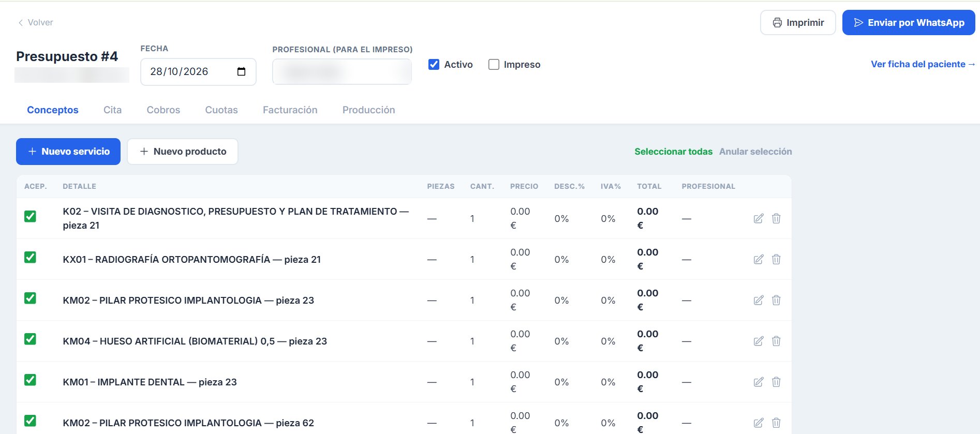The image size is (980, 434).
Task: Edit the KM01 implante dental row
Action: (x=759, y=382)
